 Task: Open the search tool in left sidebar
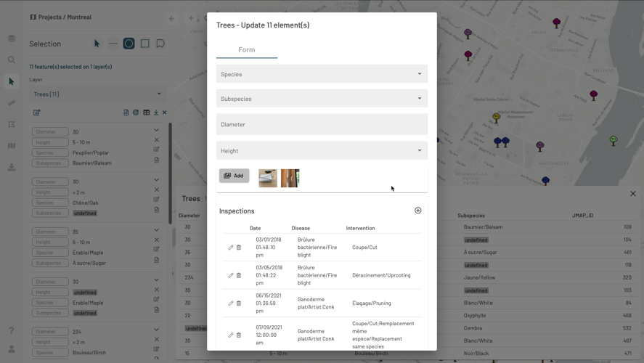point(12,60)
